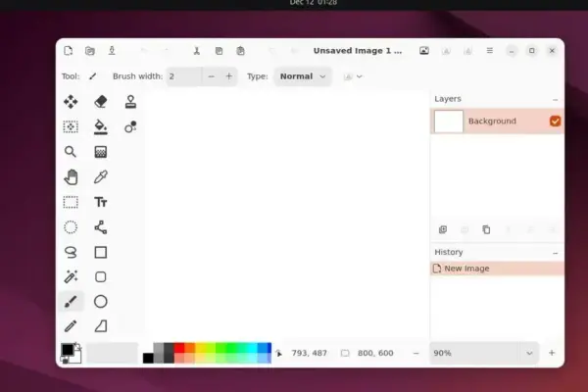Screen dimensions: 588x392
Task: Click the cursor position readout 793, 487
Action: tap(310, 353)
